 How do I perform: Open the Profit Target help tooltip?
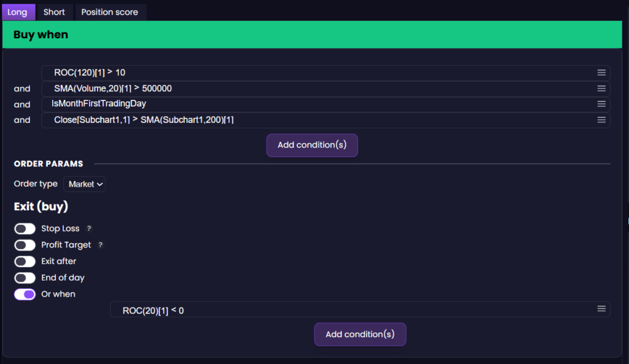[101, 245]
